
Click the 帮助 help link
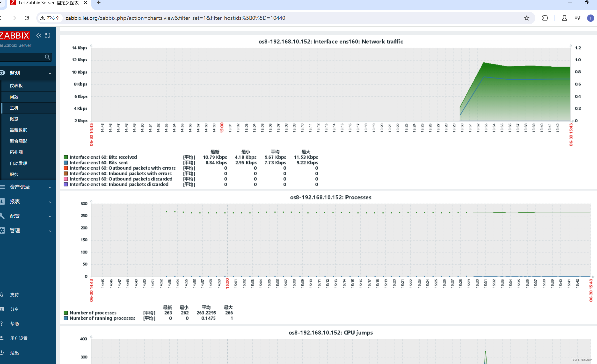point(15,324)
